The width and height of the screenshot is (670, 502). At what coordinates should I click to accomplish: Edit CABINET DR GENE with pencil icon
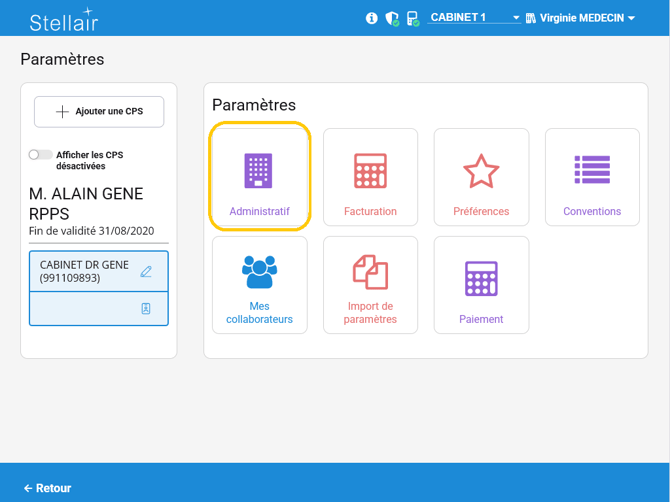[146, 271]
